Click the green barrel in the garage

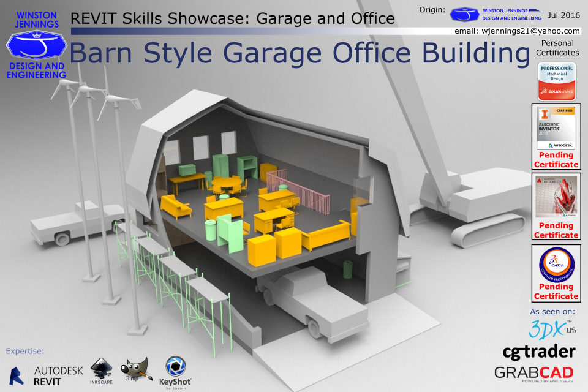tap(348, 269)
